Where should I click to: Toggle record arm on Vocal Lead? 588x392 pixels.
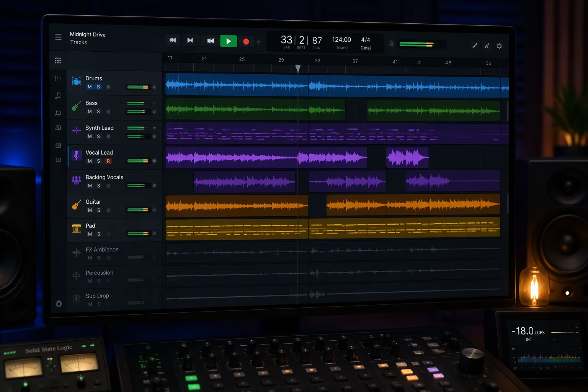click(x=108, y=161)
